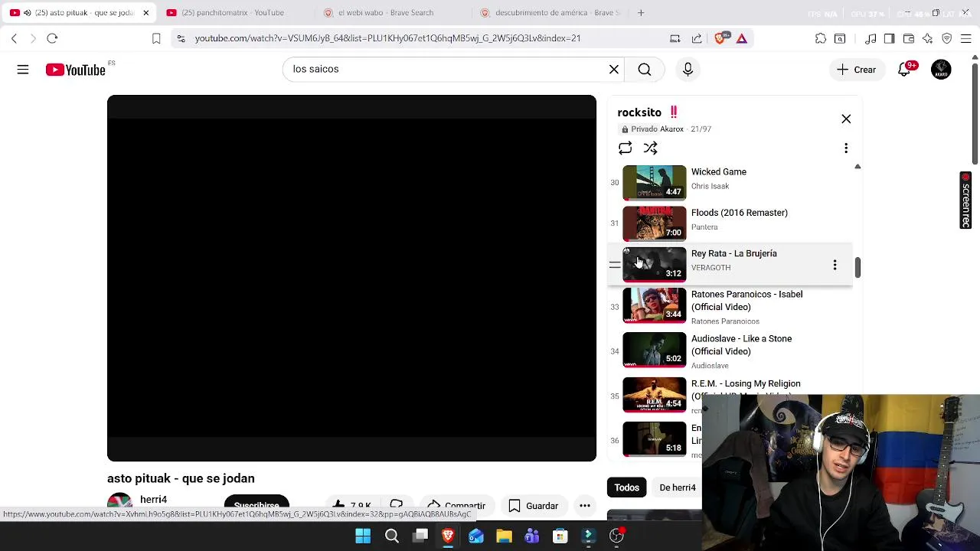Viewport: 980px width, 551px height.
Task: Open Audioslave - Like a Stone title
Action: (x=741, y=345)
